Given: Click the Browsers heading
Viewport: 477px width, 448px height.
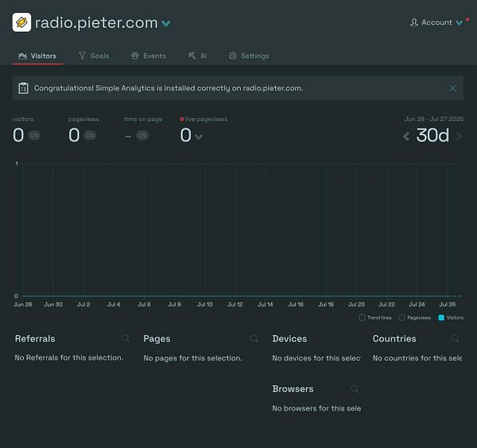Looking at the screenshot, I should [x=293, y=389].
